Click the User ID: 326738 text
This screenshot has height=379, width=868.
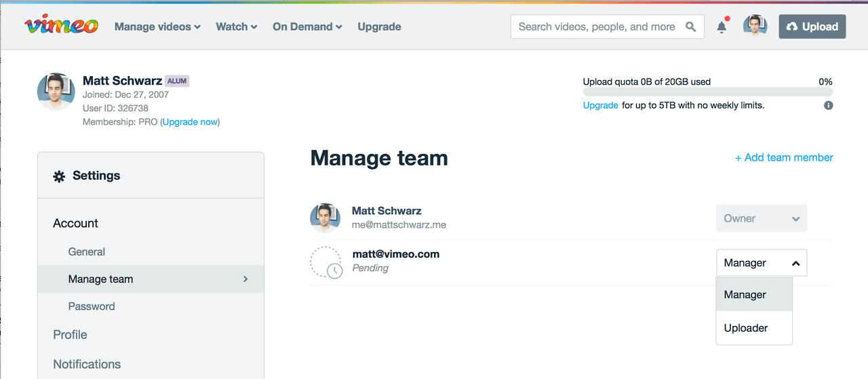tap(115, 108)
